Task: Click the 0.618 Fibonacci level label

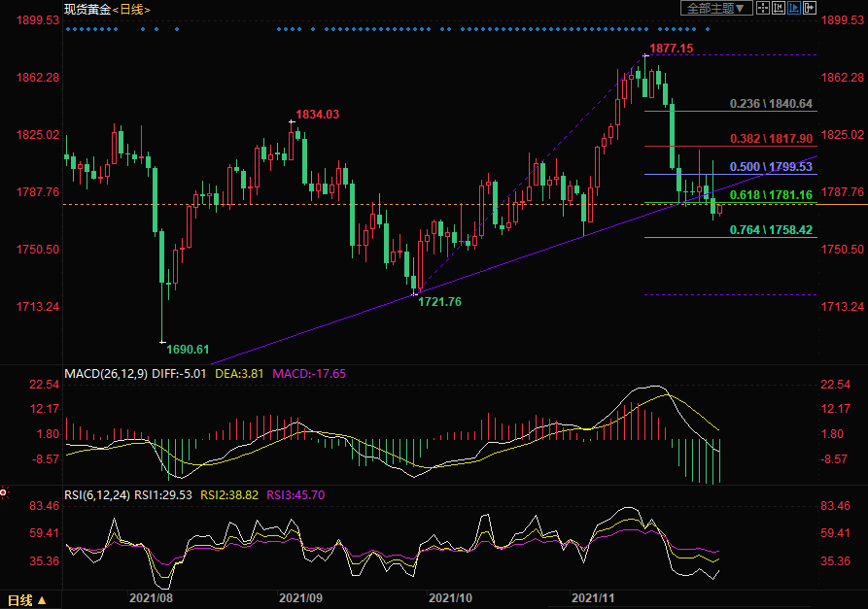Action: point(771,195)
